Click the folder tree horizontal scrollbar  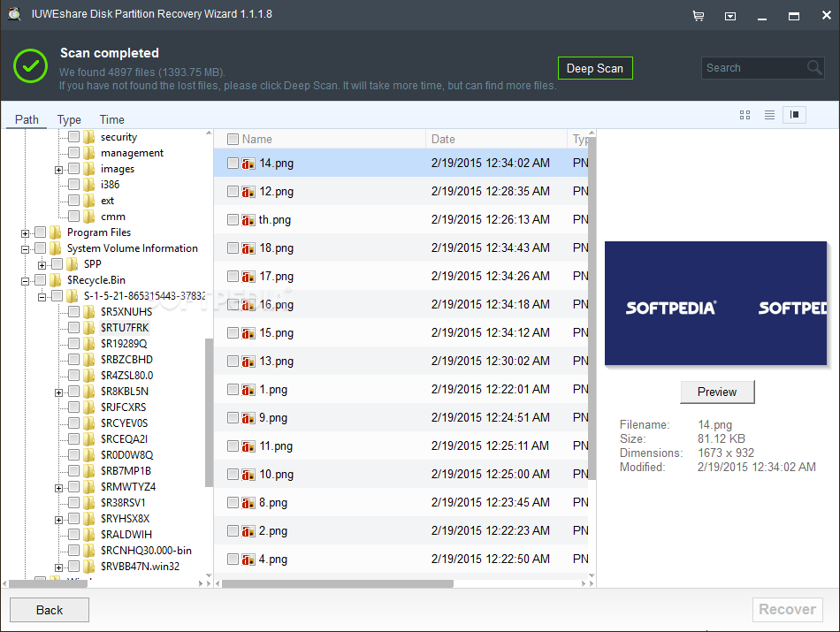49,583
